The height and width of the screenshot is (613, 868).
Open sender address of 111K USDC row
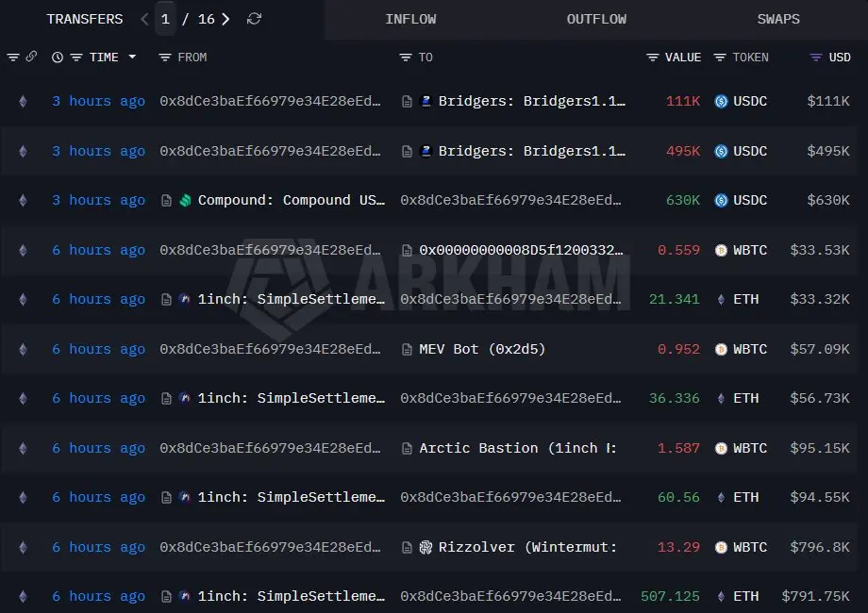tap(270, 101)
